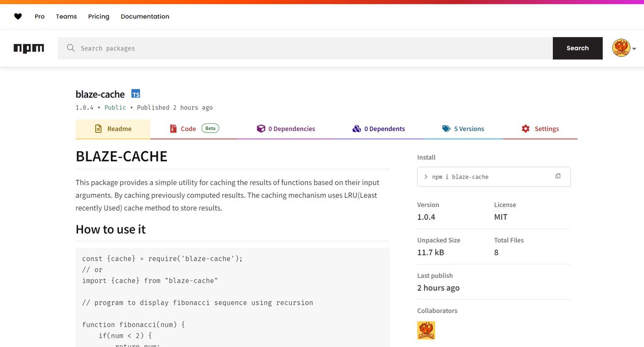
Task: Click the unpacked size 11.7 kB
Action: pos(430,253)
